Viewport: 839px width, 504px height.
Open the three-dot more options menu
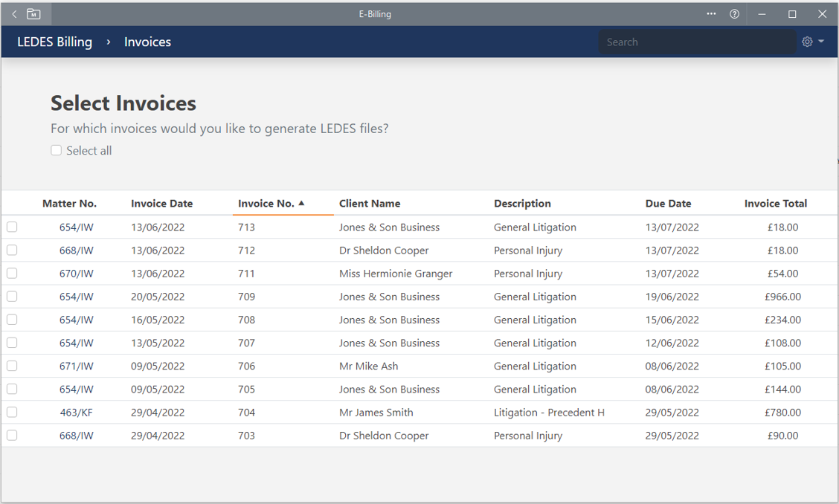click(711, 14)
